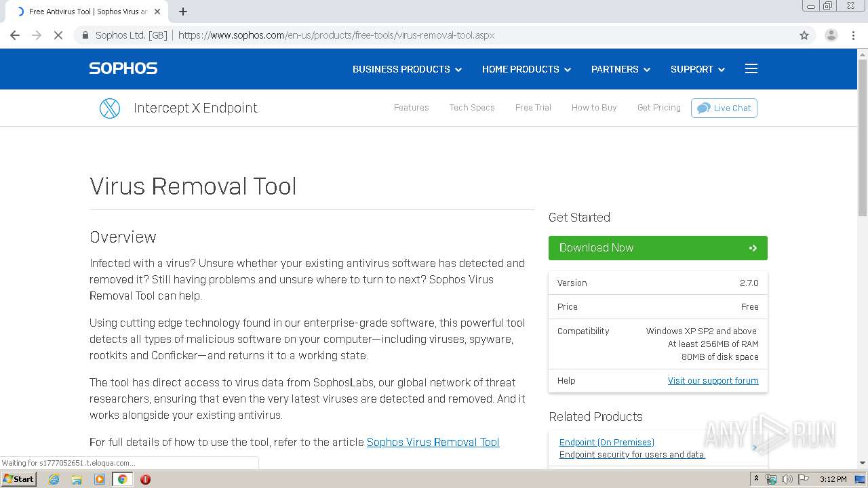Follow Visit our support forum link
The height and width of the screenshot is (488, 868).
pos(713,381)
